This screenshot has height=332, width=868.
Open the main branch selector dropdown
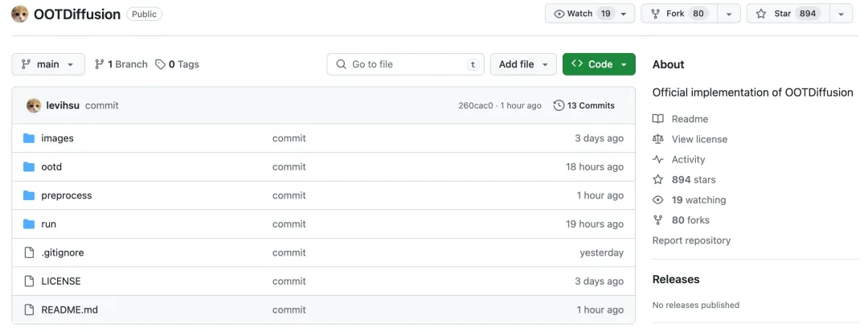[48, 64]
